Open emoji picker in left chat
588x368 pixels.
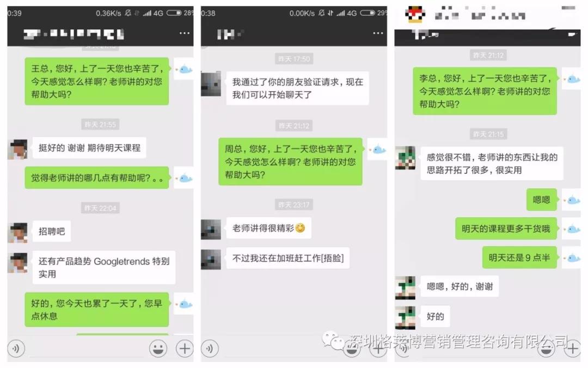(158, 348)
